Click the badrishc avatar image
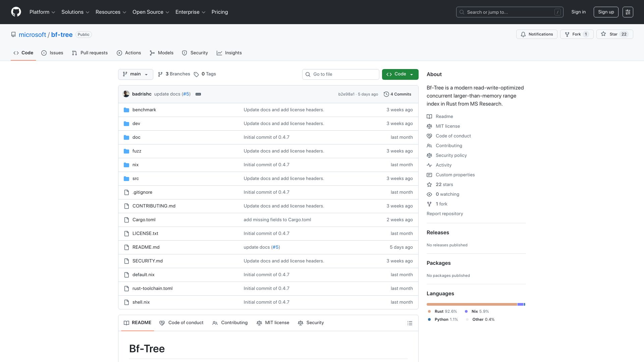Screen dimensions: 644x362 [126, 94]
